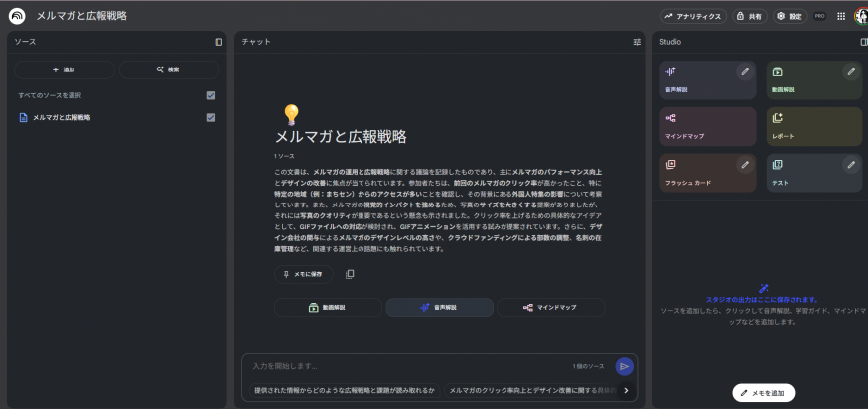This screenshot has height=409, width=868.
Task: Click the 共有 button
Action: coord(750,16)
